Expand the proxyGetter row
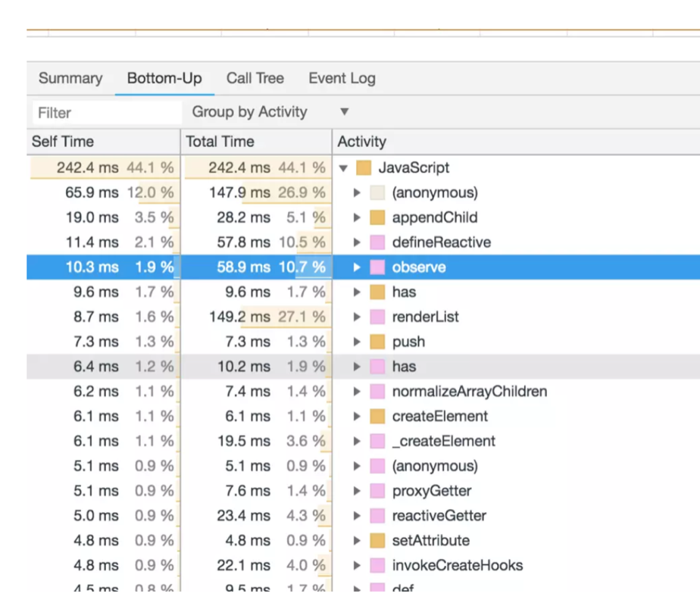 [357, 491]
